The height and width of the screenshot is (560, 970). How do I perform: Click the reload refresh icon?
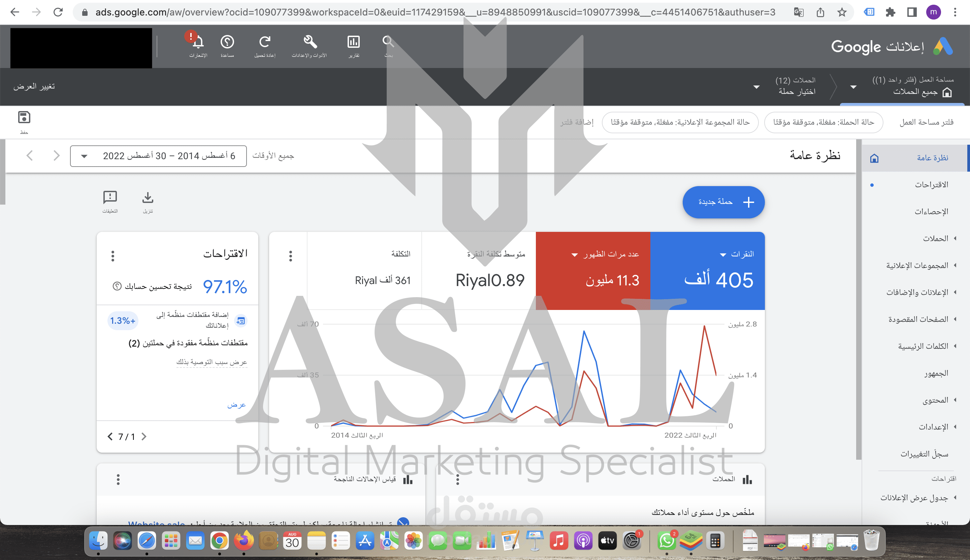265,41
